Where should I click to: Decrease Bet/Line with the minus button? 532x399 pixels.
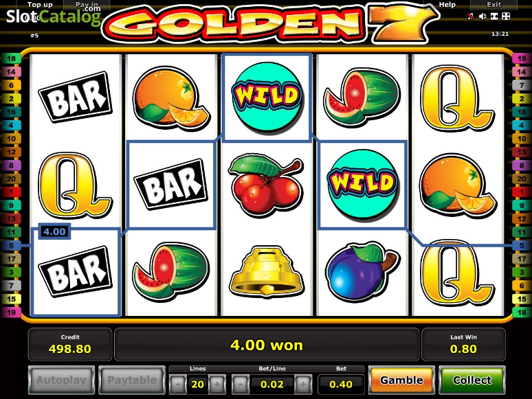point(241,384)
